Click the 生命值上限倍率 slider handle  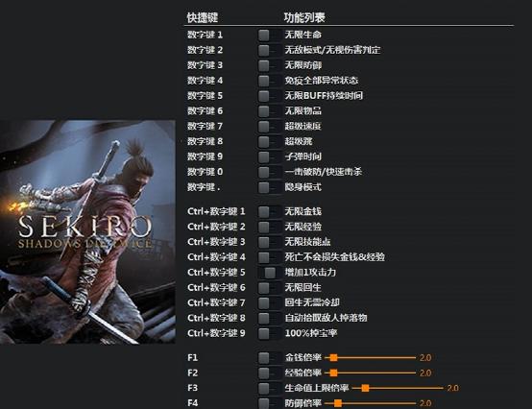point(365,388)
